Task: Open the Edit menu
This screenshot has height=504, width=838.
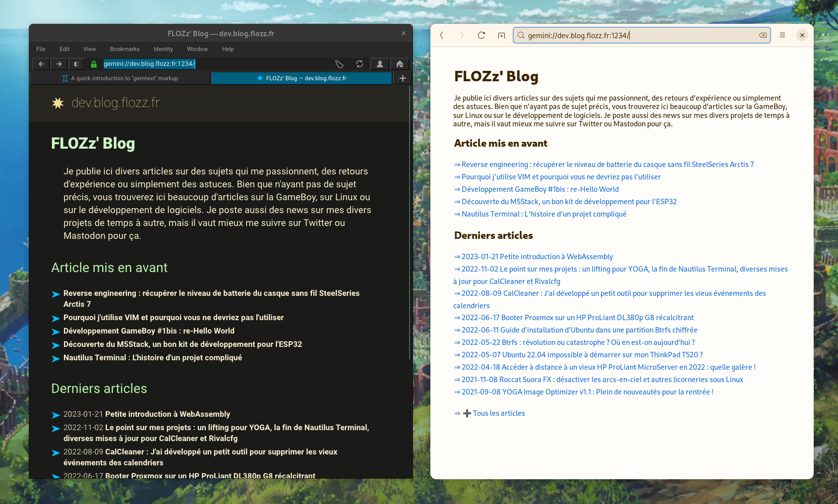Action: click(x=64, y=49)
